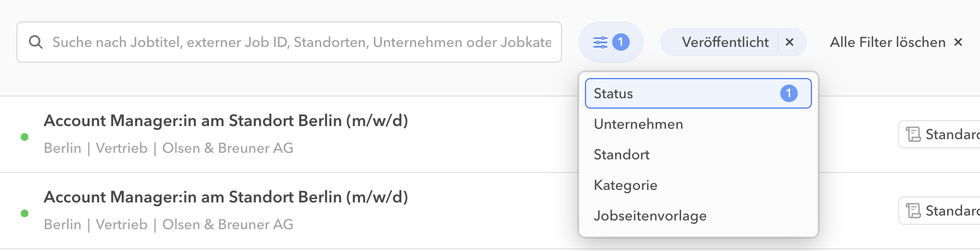Click the filter count badge beside the sliders icon

pos(621,42)
